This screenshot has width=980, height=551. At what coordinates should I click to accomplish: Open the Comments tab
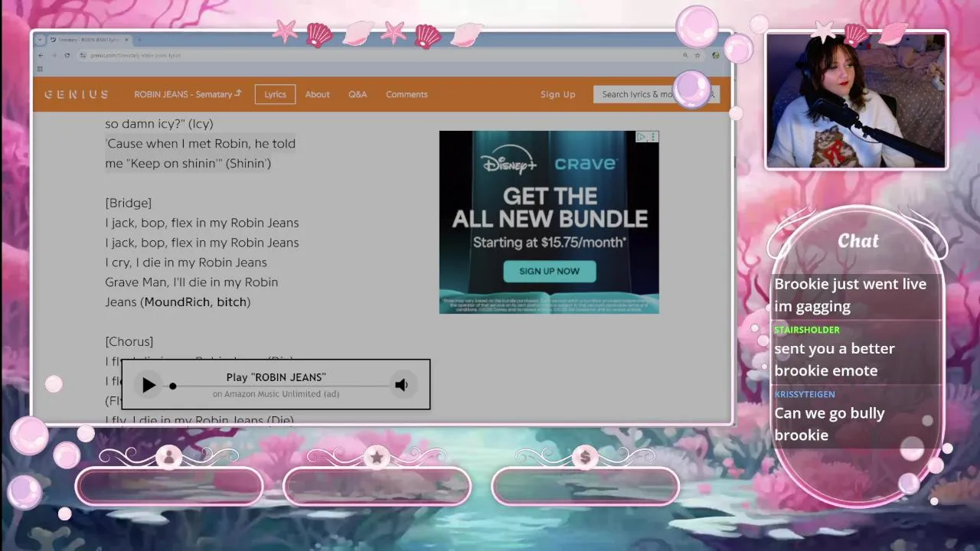pyautogui.click(x=407, y=94)
